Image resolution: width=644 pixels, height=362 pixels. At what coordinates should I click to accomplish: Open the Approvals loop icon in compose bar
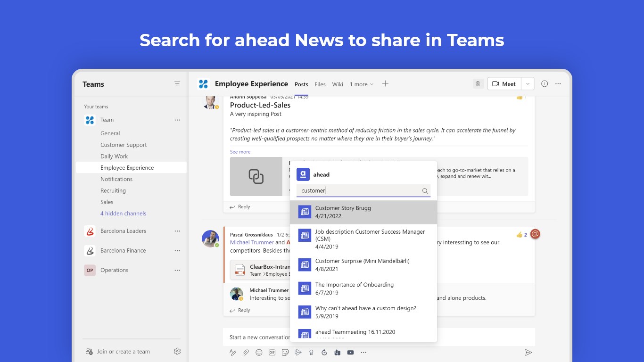tap(324, 353)
